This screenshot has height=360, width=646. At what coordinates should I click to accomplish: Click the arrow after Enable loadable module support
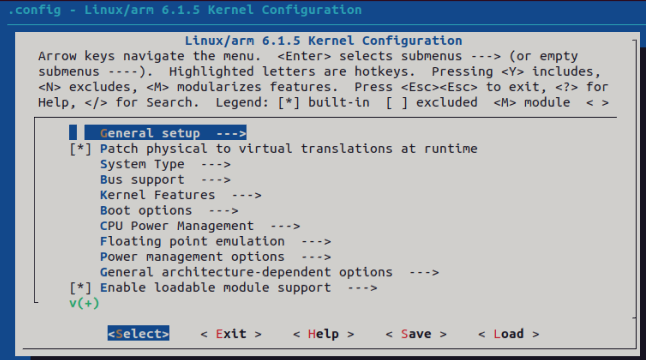pos(362,288)
